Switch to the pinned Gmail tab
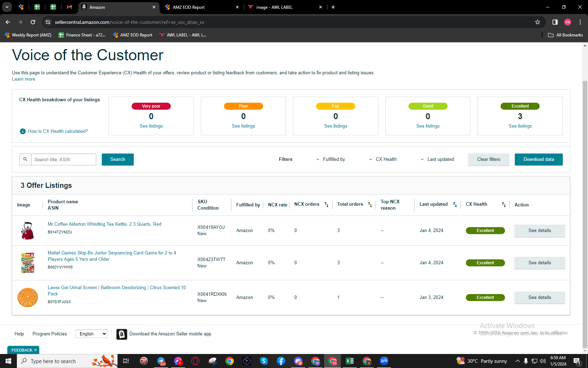 pyautogui.click(x=69, y=7)
